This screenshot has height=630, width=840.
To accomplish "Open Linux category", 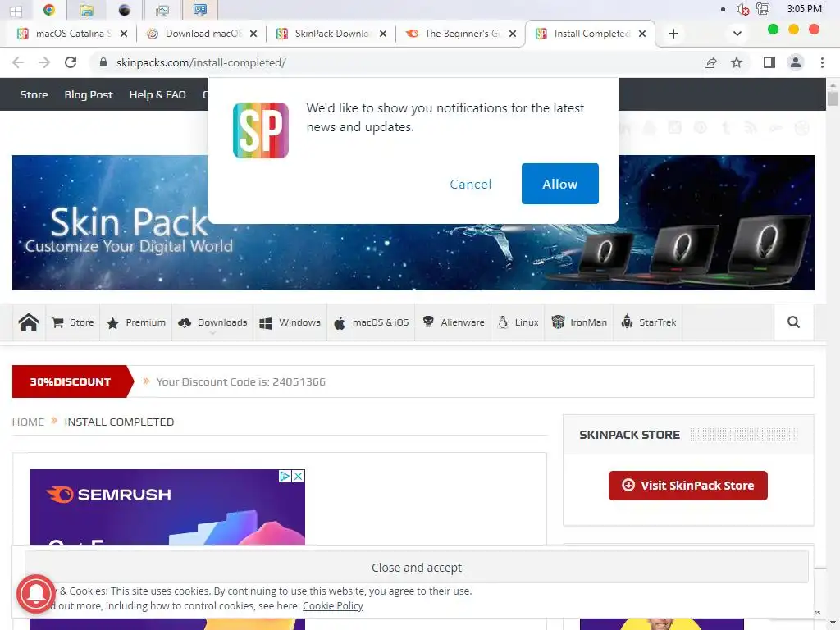I will [518, 322].
